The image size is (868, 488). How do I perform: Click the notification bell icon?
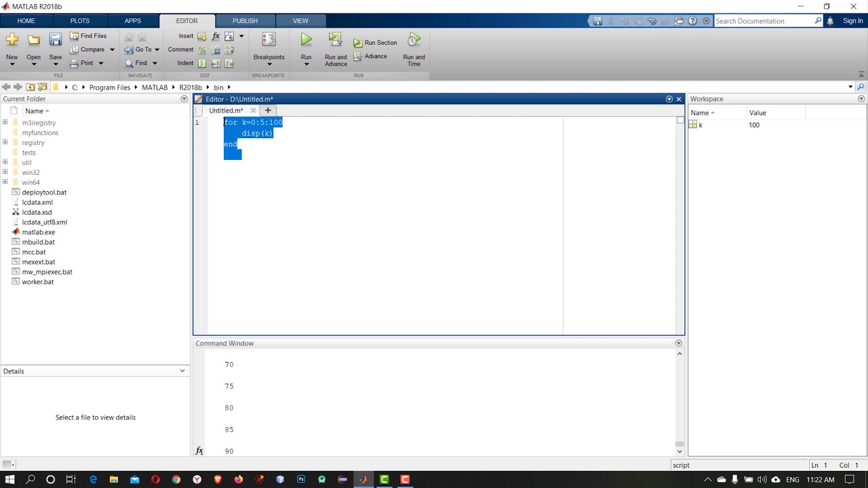tap(830, 21)
